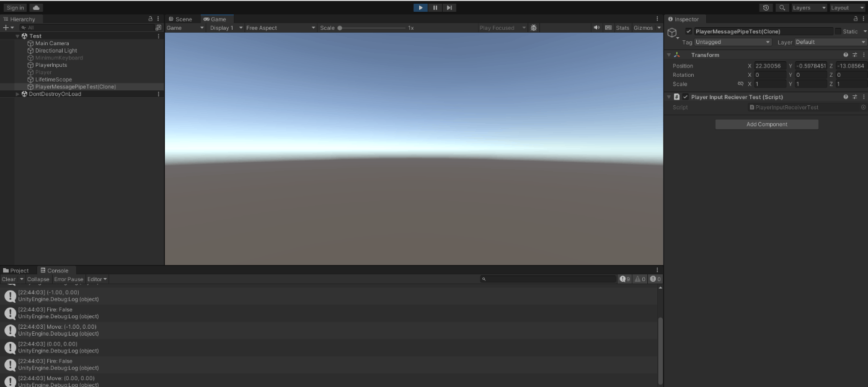Click the object name field PlayerMessagePipeTest(Clone)
The image size is (868, 387).
[764, 32]
